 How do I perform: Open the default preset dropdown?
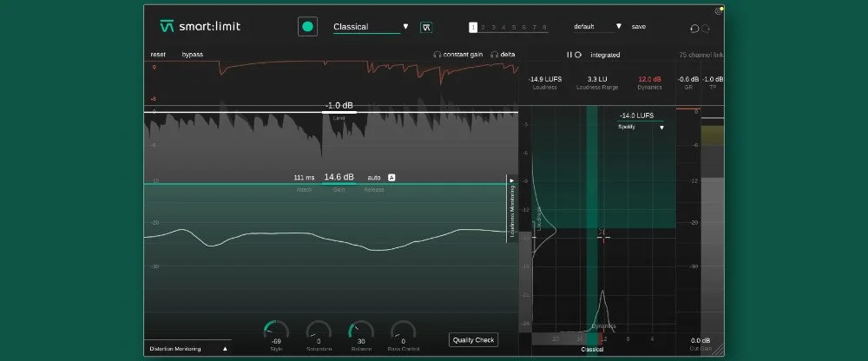click(x=597, y=27)
